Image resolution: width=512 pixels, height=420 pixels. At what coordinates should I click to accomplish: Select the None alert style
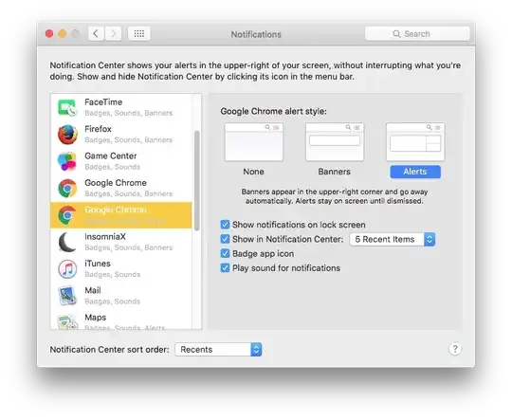(254, 150)
